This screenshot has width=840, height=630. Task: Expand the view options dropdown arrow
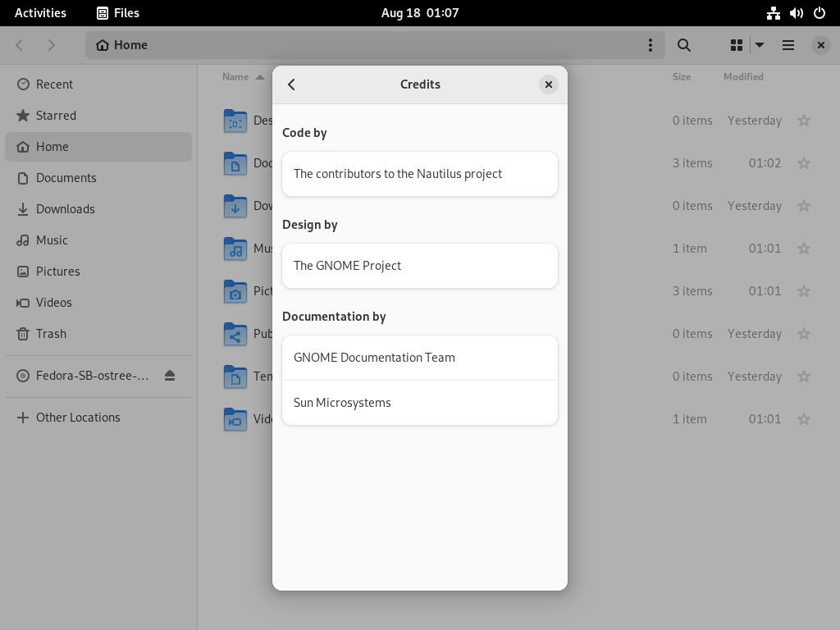pyautogui.click(x=760, y=45)
